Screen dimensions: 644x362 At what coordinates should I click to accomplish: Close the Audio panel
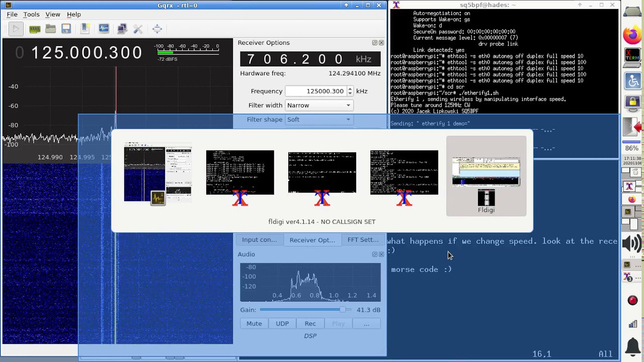point(381,254)
